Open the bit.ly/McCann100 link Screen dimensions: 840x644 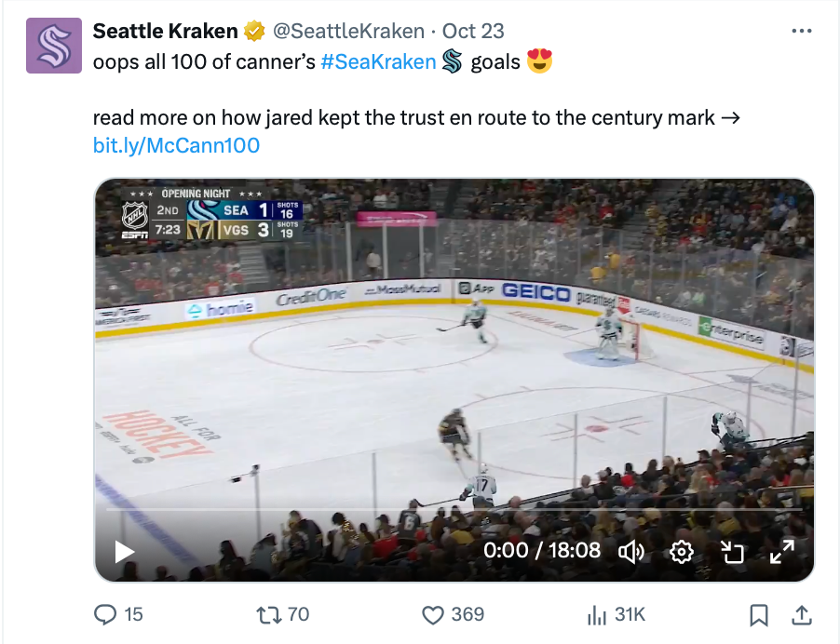176,145
